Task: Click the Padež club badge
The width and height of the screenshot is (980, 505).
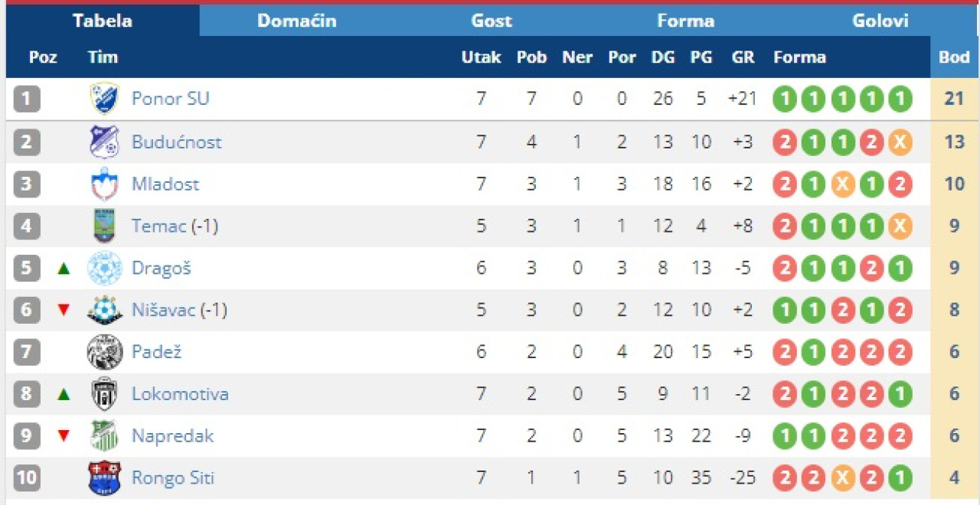Action: (104, 352)
